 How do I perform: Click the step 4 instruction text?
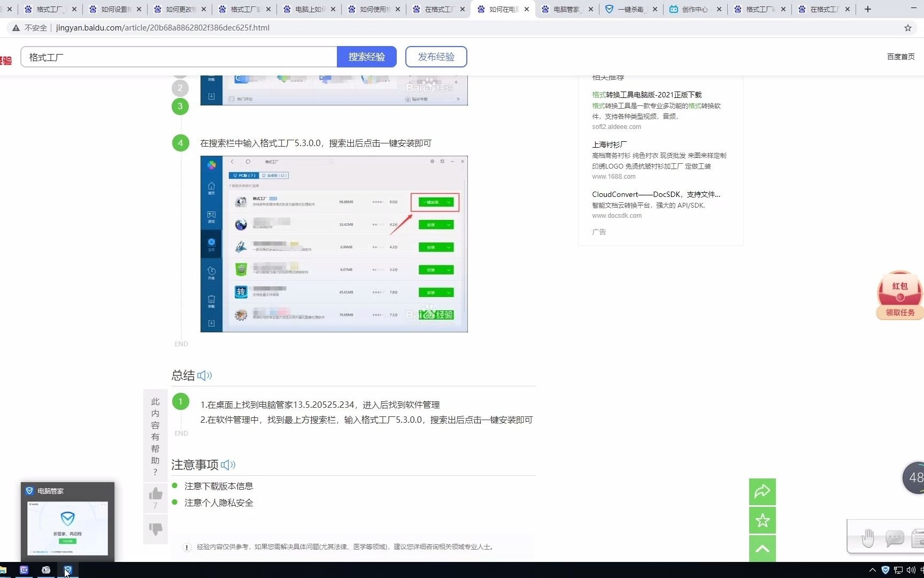pos(315,143)
